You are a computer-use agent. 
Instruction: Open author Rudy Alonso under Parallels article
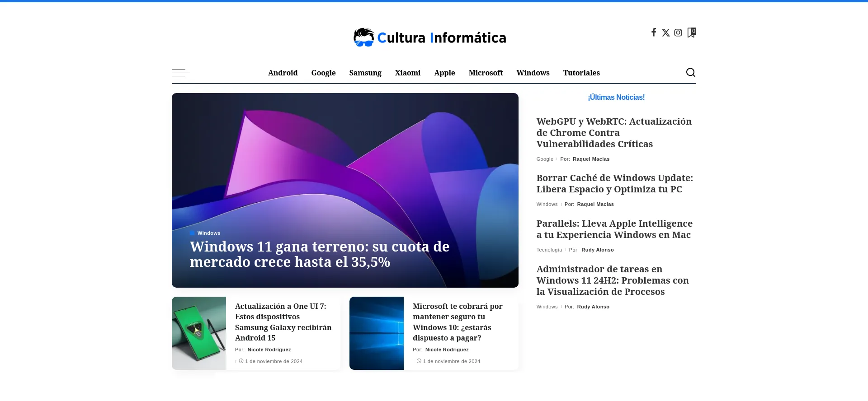(598, 250)
